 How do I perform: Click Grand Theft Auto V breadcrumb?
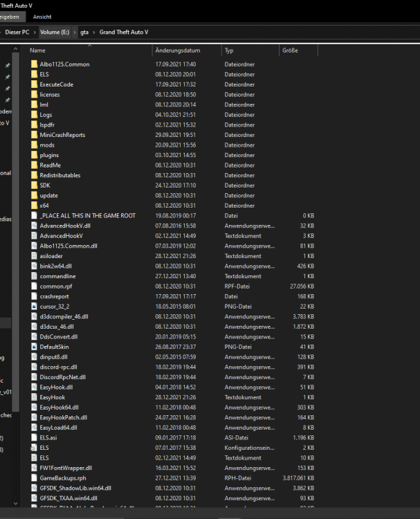click(124, 32)
